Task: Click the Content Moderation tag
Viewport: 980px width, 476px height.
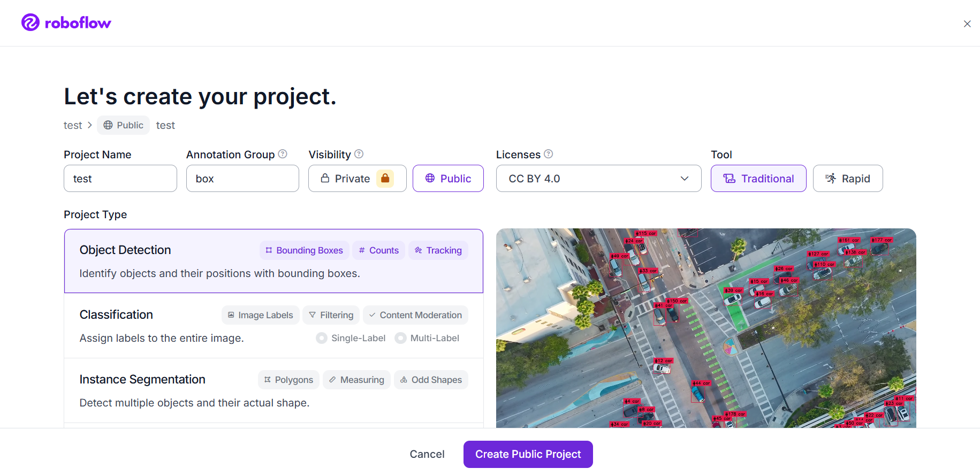Action: [415, 315]
